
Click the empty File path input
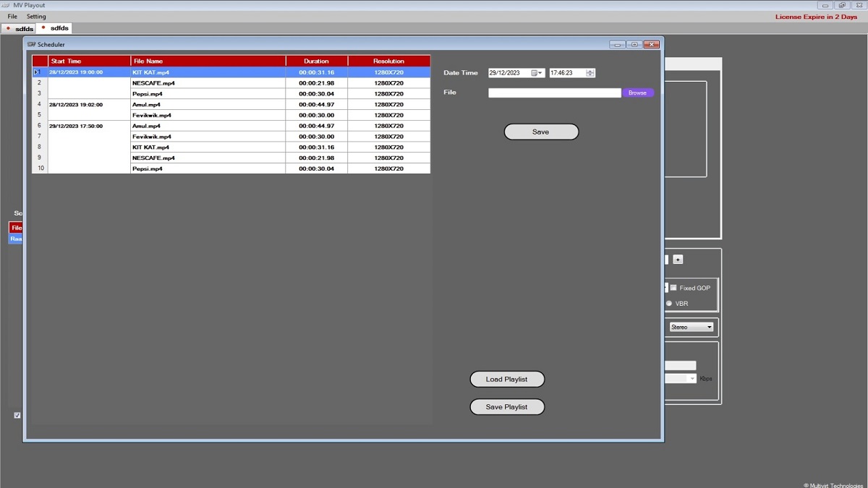pyautogui.click(x=555, y=93)
